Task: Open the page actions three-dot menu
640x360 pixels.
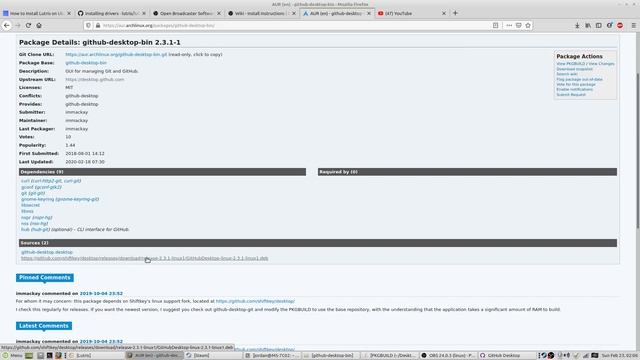Action: pyautogui.click(x=509, y=25)
